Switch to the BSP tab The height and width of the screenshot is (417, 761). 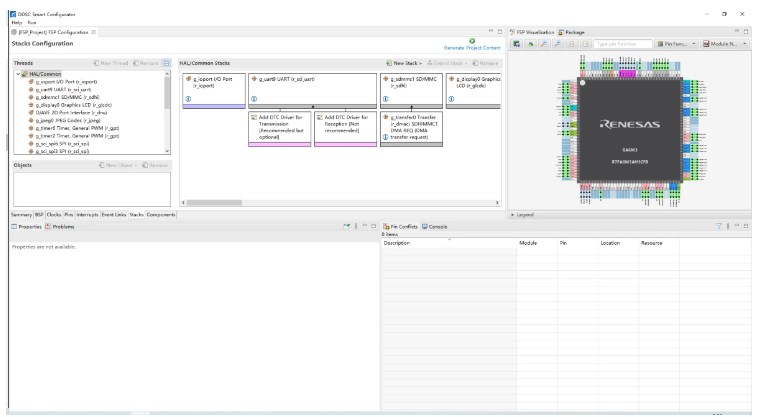click(x=39, y=215)
